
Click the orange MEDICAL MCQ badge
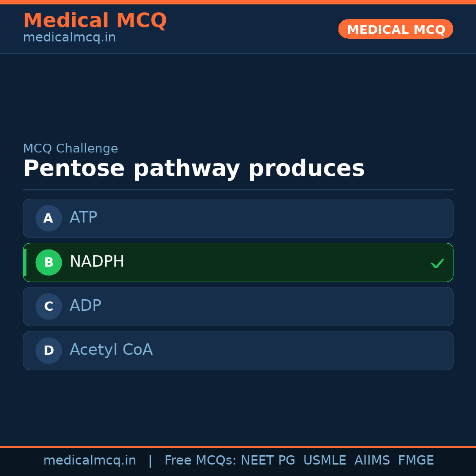(395, 29)
